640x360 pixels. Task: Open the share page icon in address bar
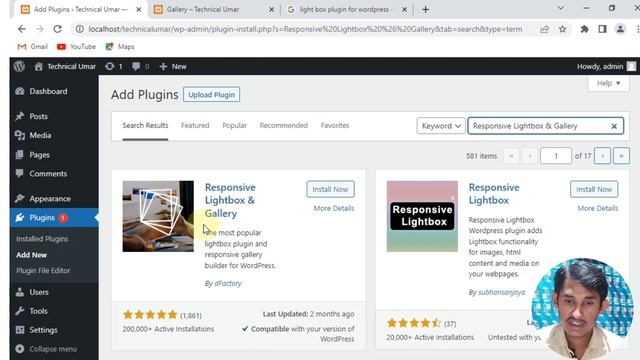[544, 29]
